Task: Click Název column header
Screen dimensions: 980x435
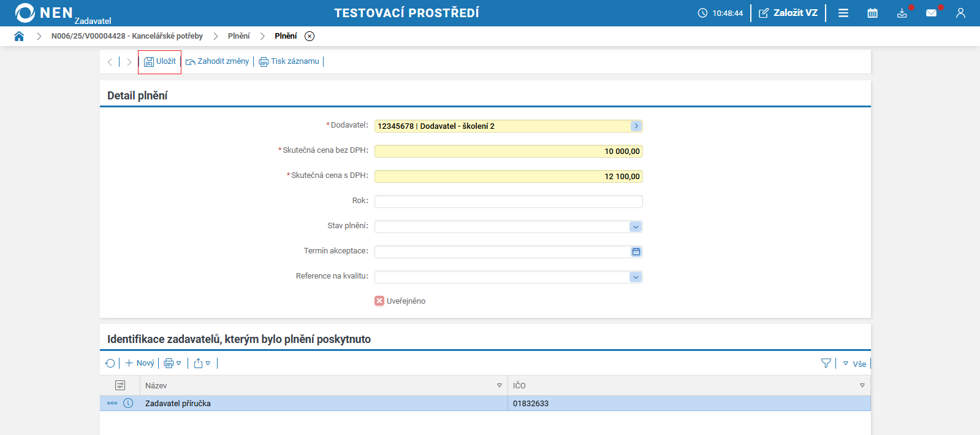Action: (324, 385)
